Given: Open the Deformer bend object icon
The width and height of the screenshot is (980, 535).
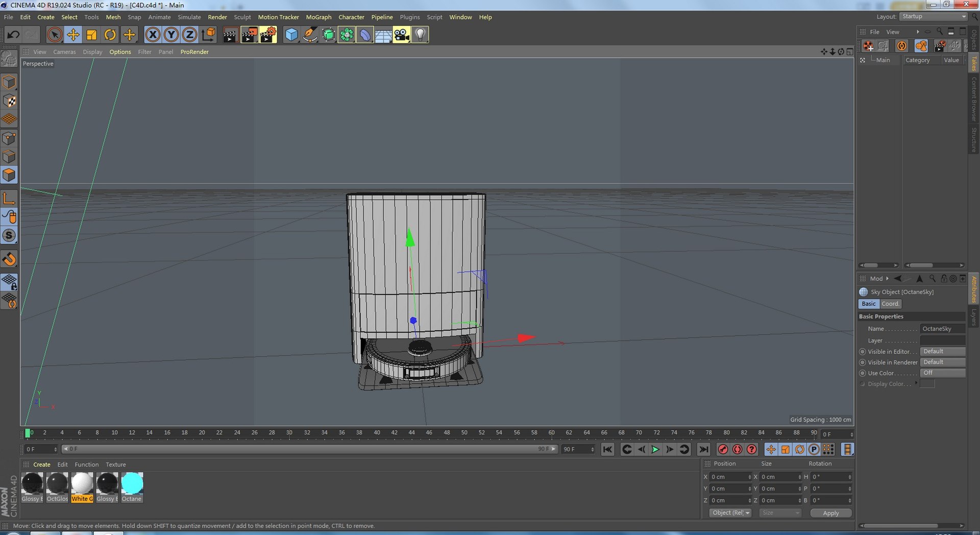Looking at the screenshot, I should (x=365, y=35).
